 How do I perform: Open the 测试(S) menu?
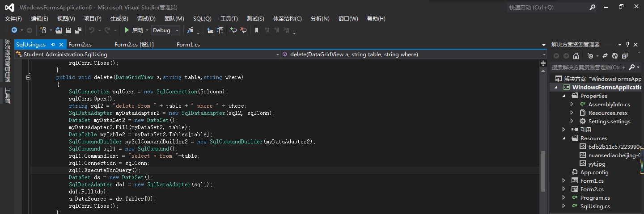(x=255, y=18)
